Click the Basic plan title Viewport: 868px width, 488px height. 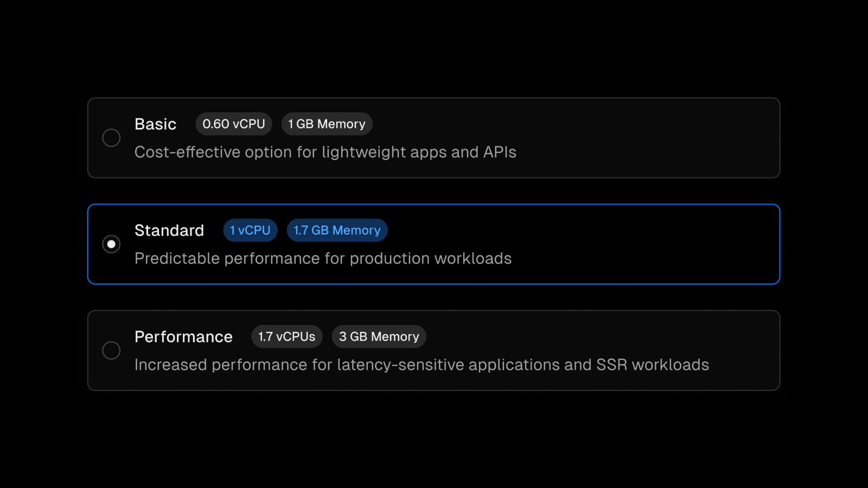tap(155, 124)
